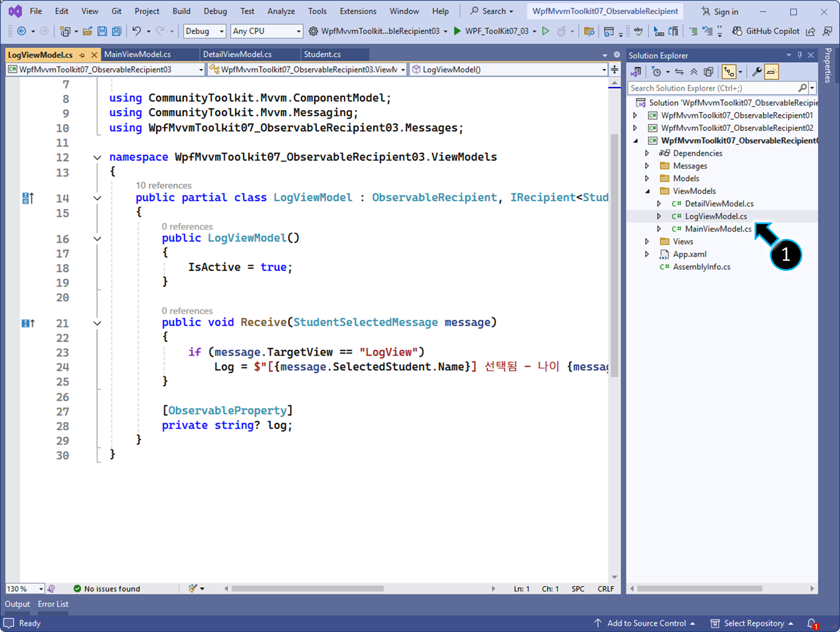The width and height of the screenshot is (840, 632).
Task: Click Solution Explorer Pending Changes Filter clock icon
Action: (656, 72)
